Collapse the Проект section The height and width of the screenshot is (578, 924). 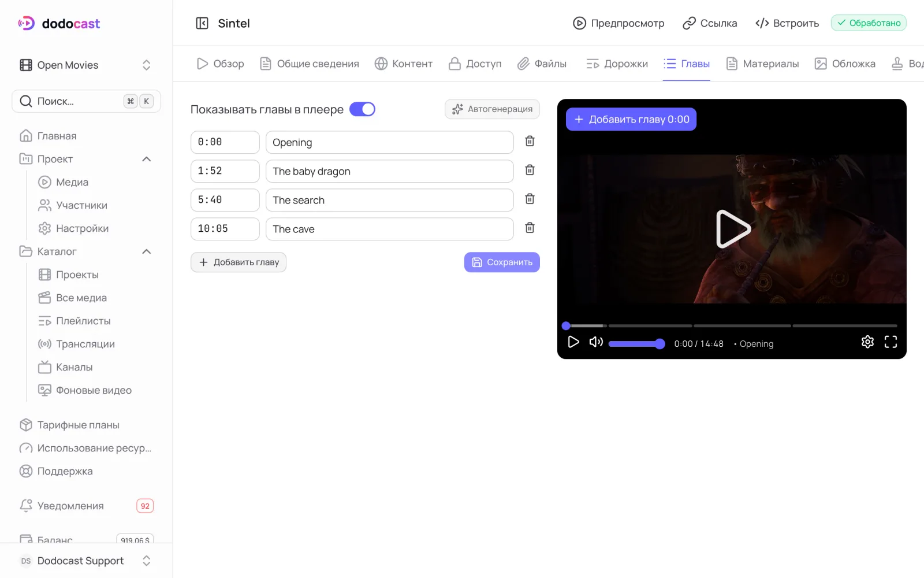click(146, 159)
